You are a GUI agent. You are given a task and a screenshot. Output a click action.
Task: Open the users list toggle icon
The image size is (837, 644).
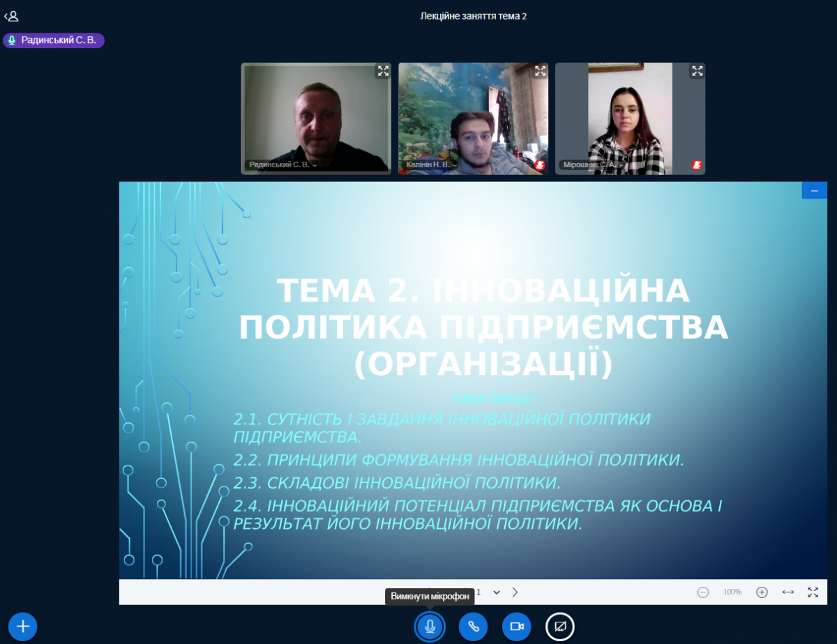click(x=11, y=16)
